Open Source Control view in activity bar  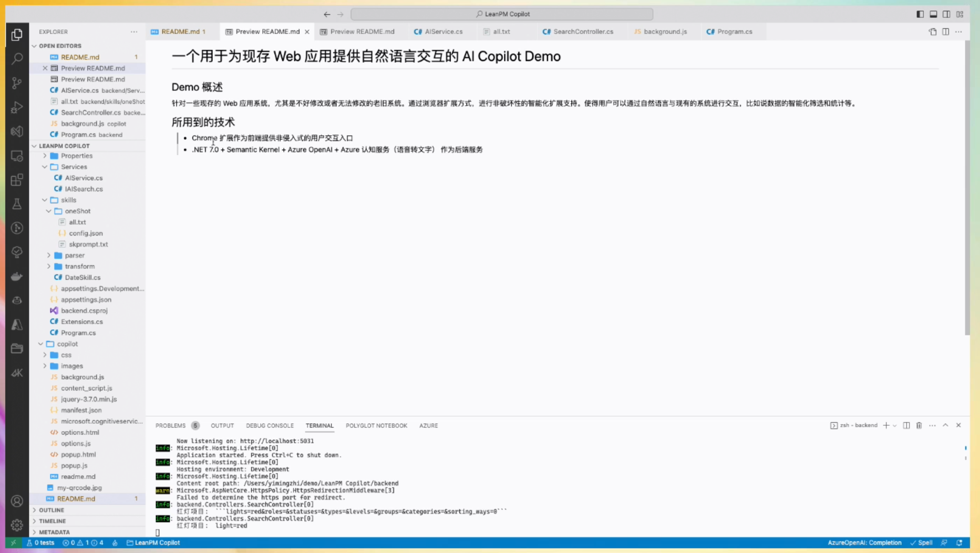(x=17, y=83)
